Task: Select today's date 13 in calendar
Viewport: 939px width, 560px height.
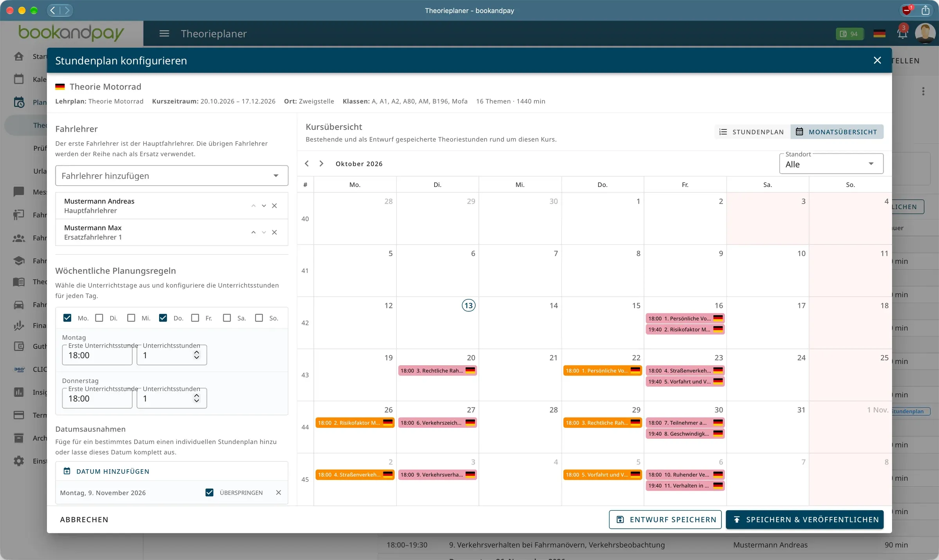Action: point(468,305)
